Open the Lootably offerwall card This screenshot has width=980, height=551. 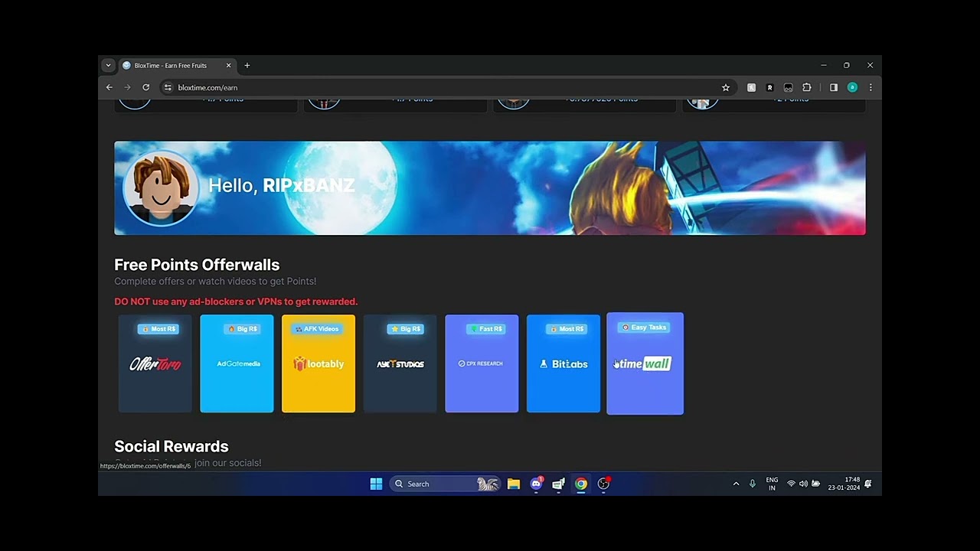[318, 364]
